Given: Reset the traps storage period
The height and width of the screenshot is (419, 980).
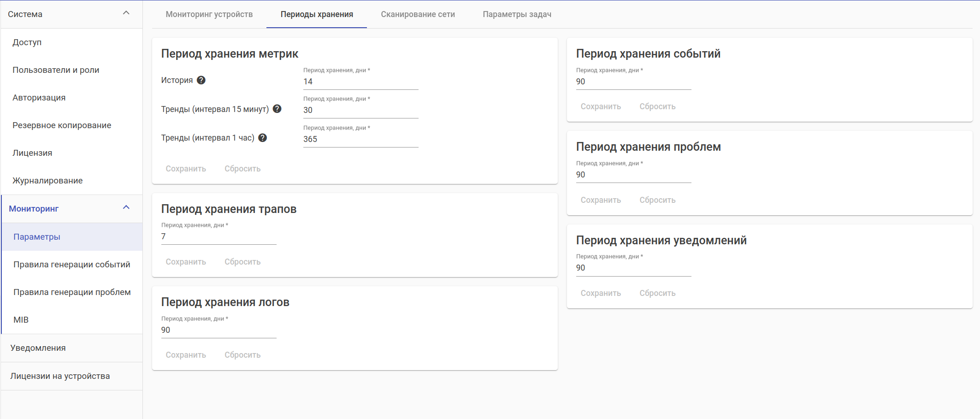Looking at the screenshot, I should [x=242, y=262].
